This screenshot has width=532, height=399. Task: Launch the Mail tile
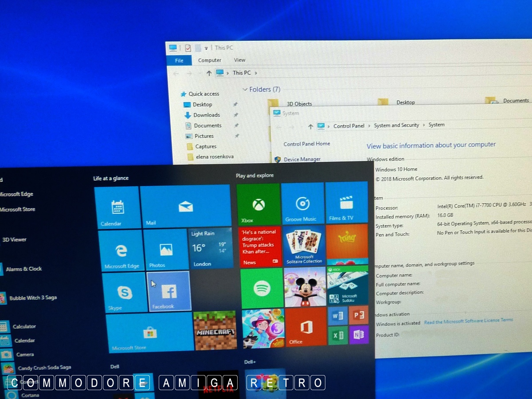(185, 206)
